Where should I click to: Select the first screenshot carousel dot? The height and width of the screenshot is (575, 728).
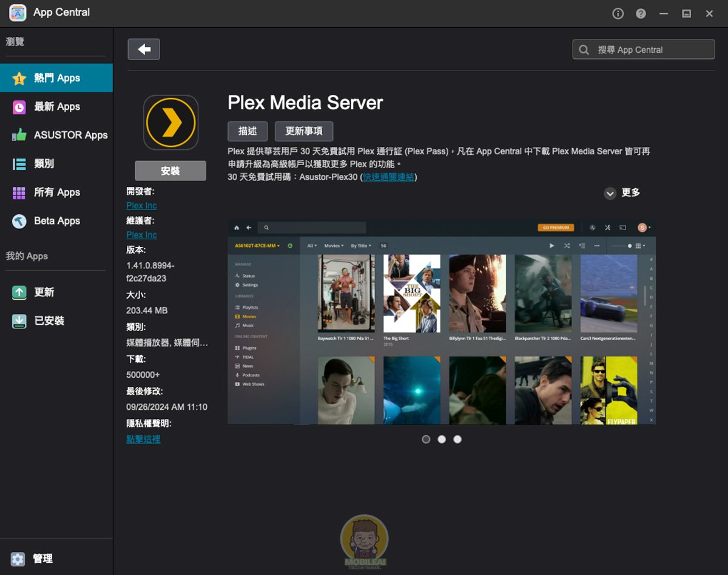click(426, 439)
